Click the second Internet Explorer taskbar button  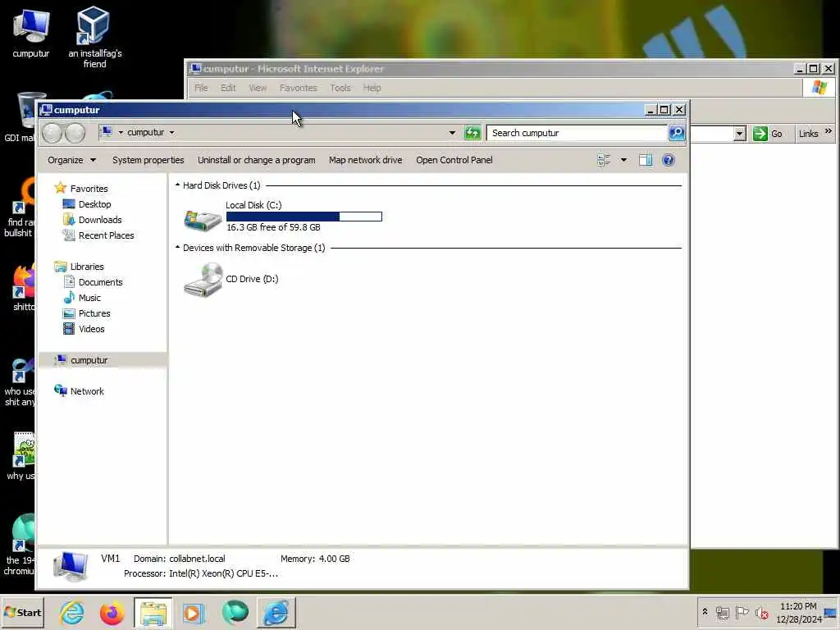(276, 613)
